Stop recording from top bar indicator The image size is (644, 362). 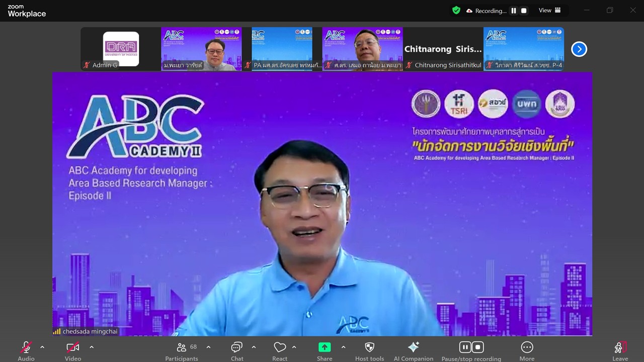524,11
